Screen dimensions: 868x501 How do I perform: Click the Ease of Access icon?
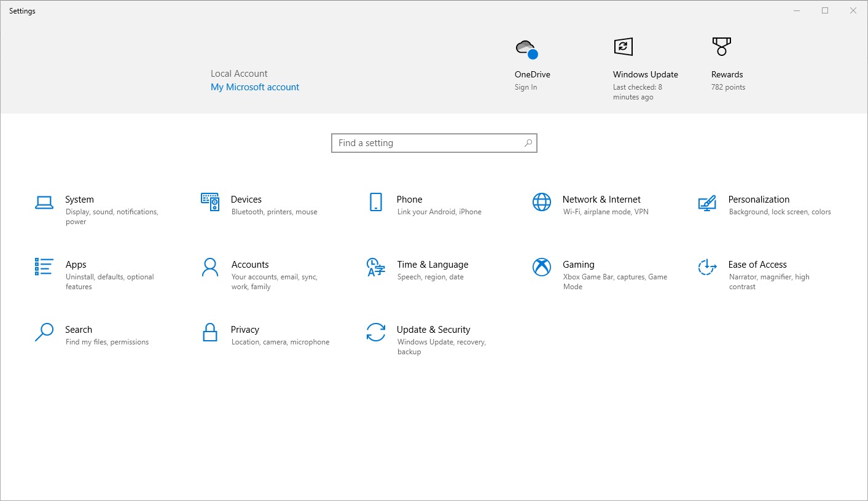(x=707, y=267)
